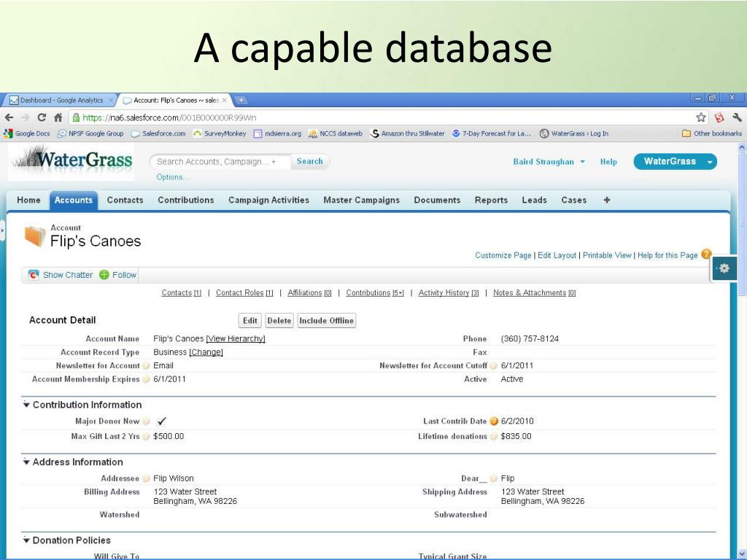
Task: Click the red extension icon beside star
Action: 719,117
